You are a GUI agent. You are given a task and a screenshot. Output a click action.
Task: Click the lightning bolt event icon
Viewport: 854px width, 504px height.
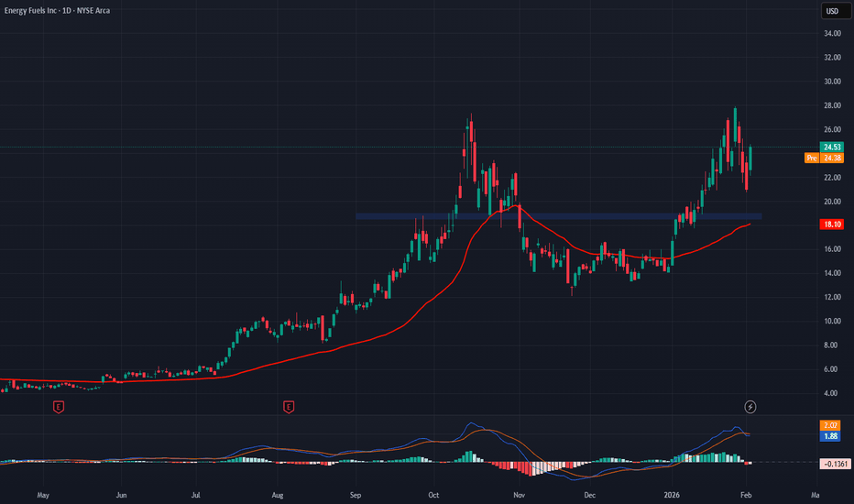(750, 407)
